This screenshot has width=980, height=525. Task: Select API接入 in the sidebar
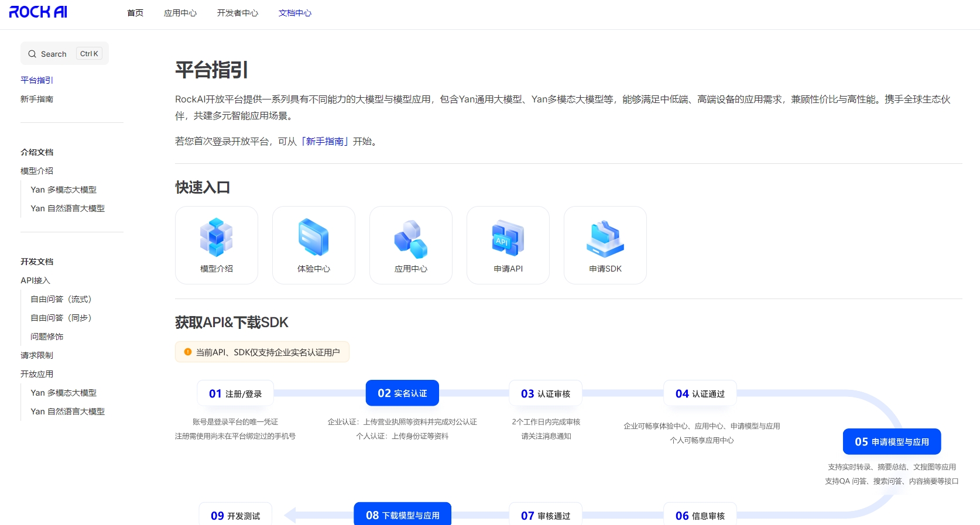click(36, 280)
